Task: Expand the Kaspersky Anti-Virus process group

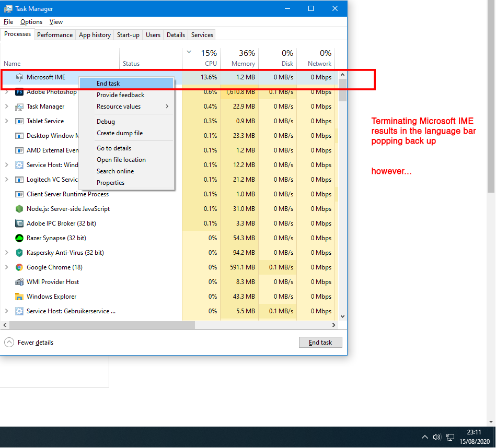Action: click(x=6, y=253)
